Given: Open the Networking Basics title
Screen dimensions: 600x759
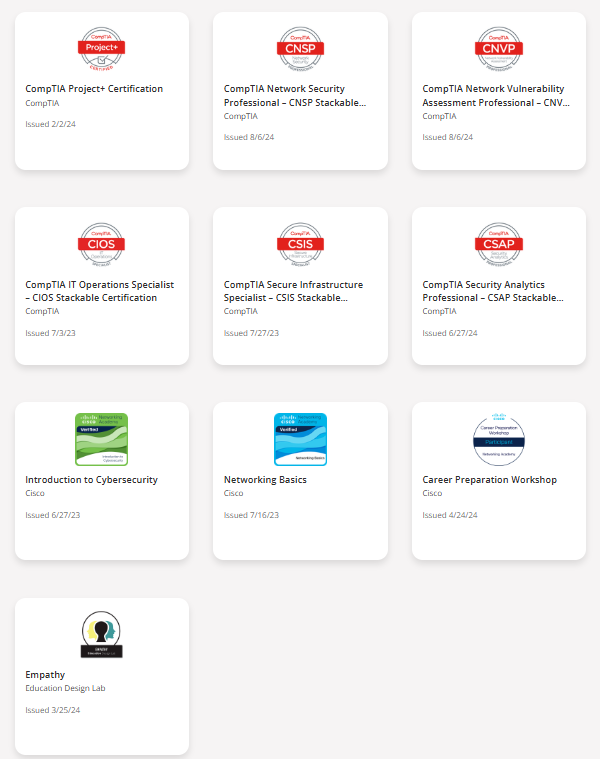Looking at the screenshot, I should (265, 480).
